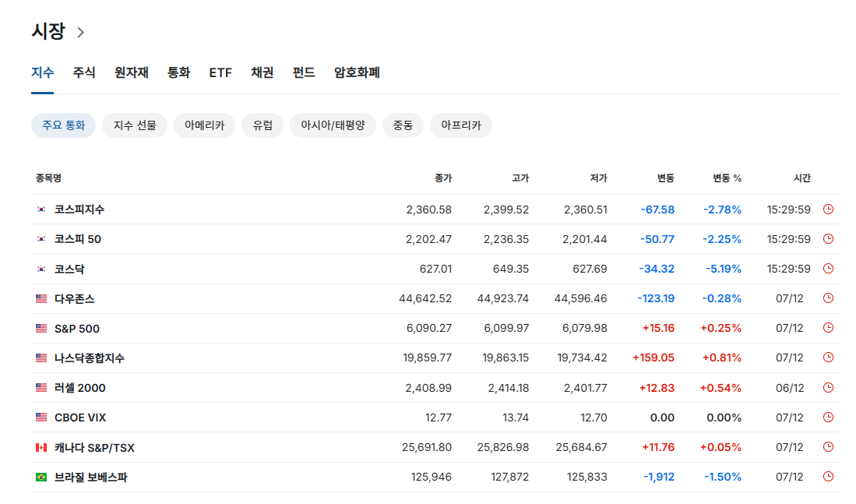Open the 시장 heading link
Screen dimensions: 856x504
pyautogui.click(x=48, y=31)
